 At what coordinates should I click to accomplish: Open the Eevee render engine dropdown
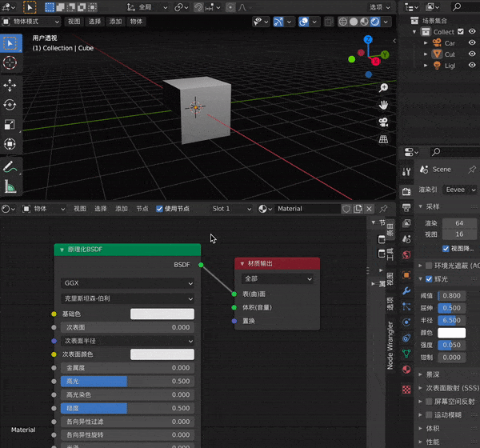pos(460,190)
